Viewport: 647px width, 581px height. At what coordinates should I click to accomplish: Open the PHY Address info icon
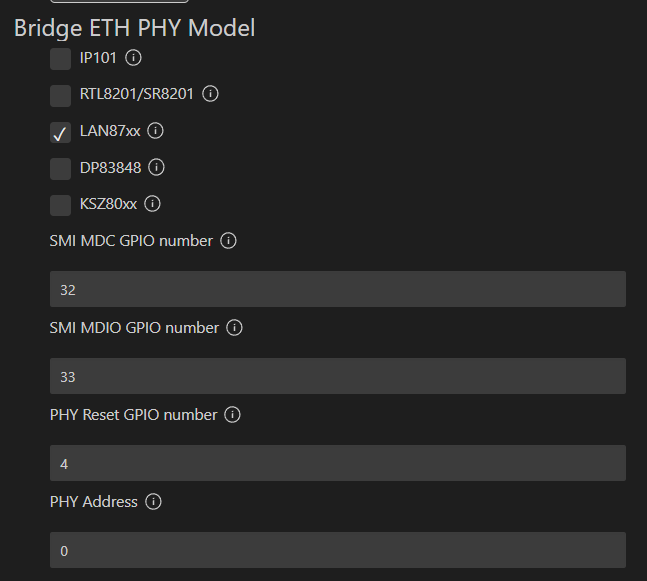(153, 502)
